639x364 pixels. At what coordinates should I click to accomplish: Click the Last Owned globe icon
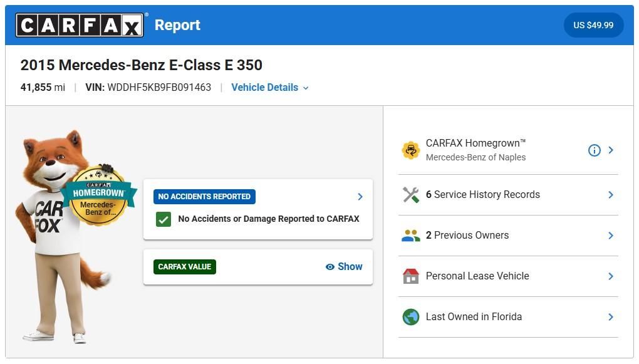pos(410,317)
